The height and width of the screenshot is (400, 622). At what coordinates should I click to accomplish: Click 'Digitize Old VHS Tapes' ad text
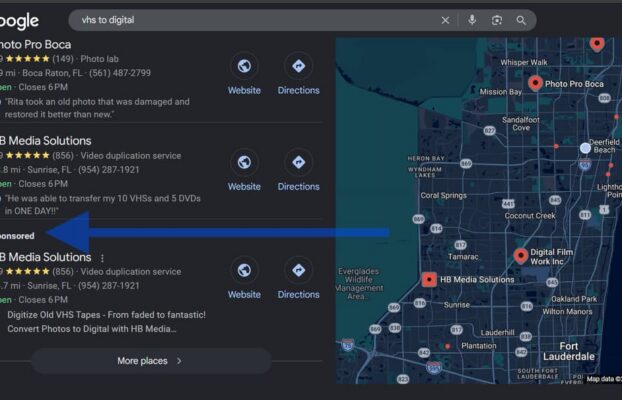(x=106, y=315)
